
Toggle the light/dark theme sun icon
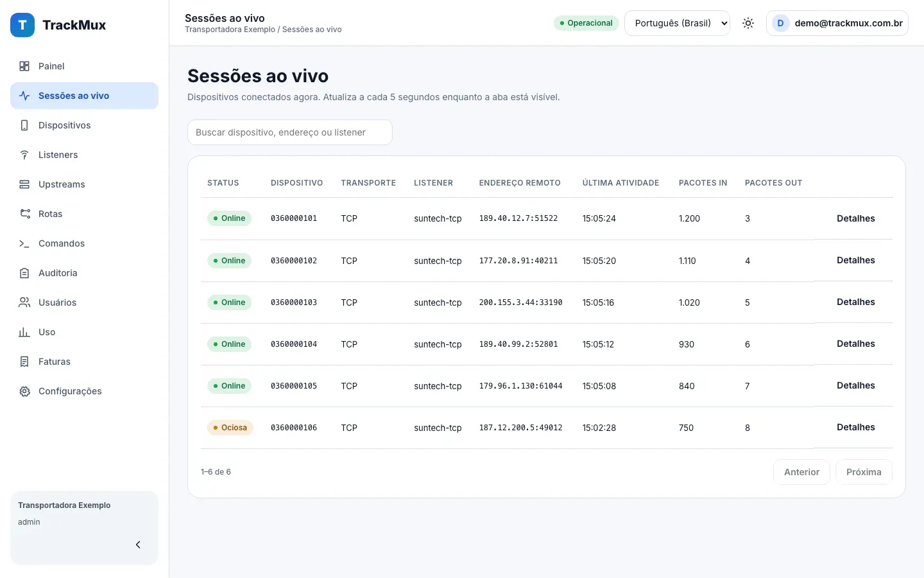[748, 23]
